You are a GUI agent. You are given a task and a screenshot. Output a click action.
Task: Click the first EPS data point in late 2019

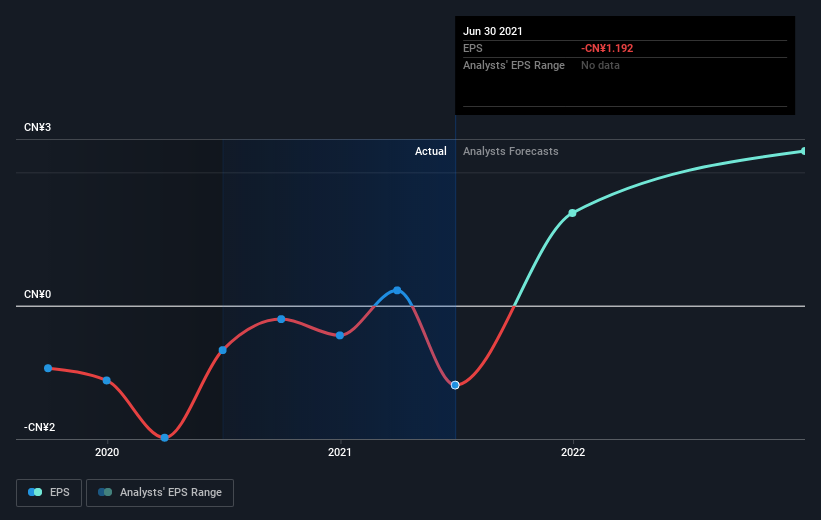pyautogui.click(x=48, y=368)
